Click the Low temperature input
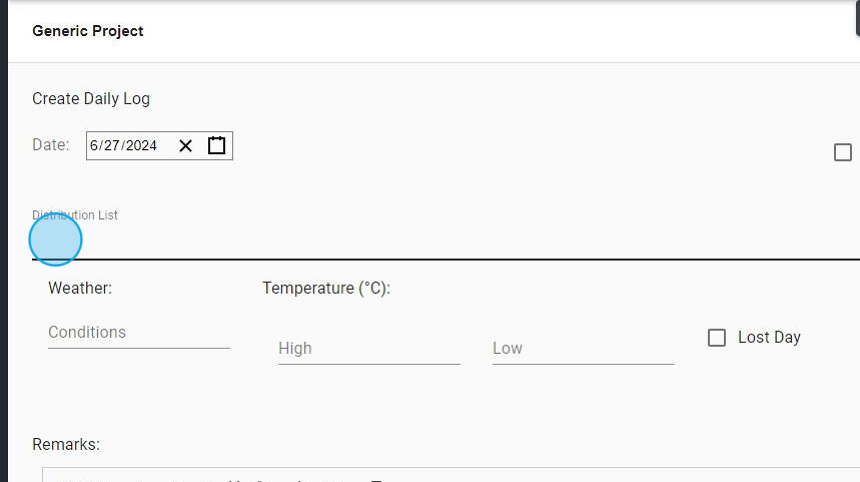860x482 pixels. point(582,349)
